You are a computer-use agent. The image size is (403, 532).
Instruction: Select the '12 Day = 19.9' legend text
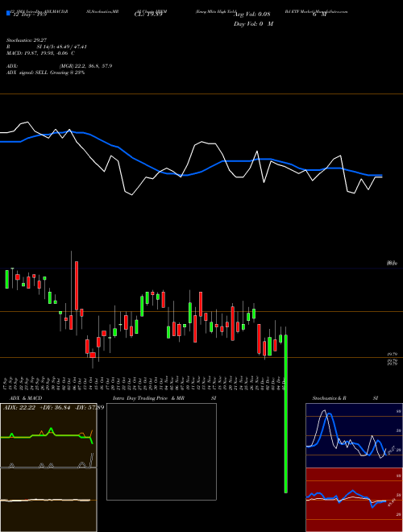tap(29, 15)
